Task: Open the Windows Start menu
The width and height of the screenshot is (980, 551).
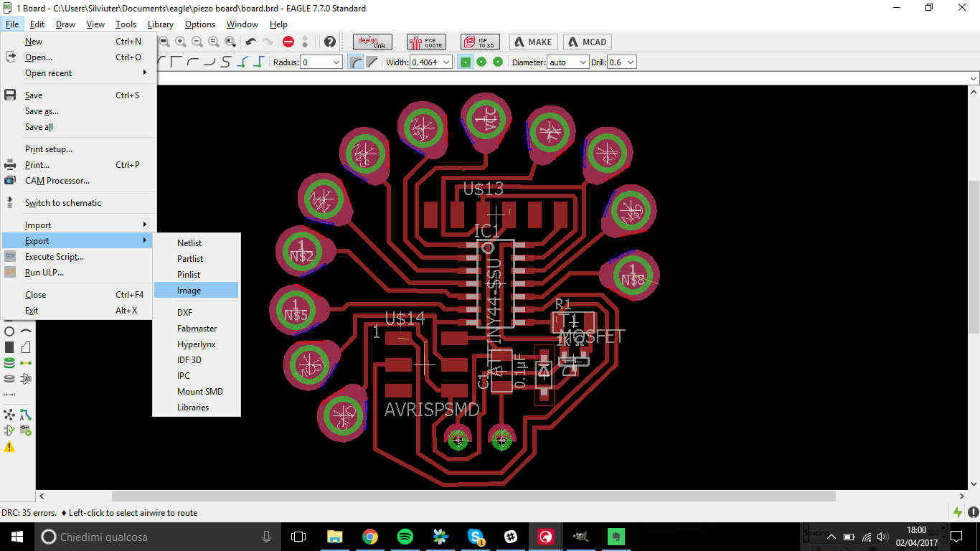Action: pos(17,537)
